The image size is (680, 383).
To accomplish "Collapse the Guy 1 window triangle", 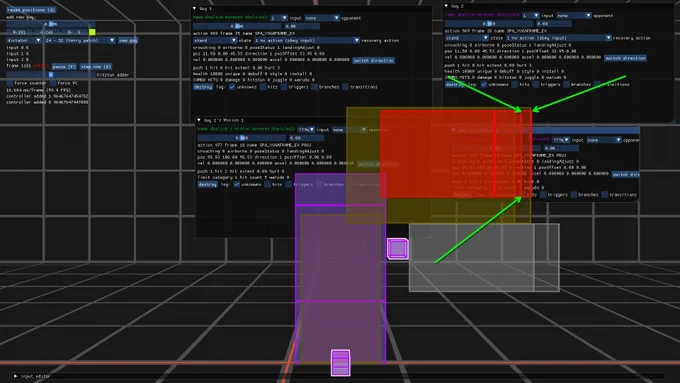I will [x=194, y=8].
